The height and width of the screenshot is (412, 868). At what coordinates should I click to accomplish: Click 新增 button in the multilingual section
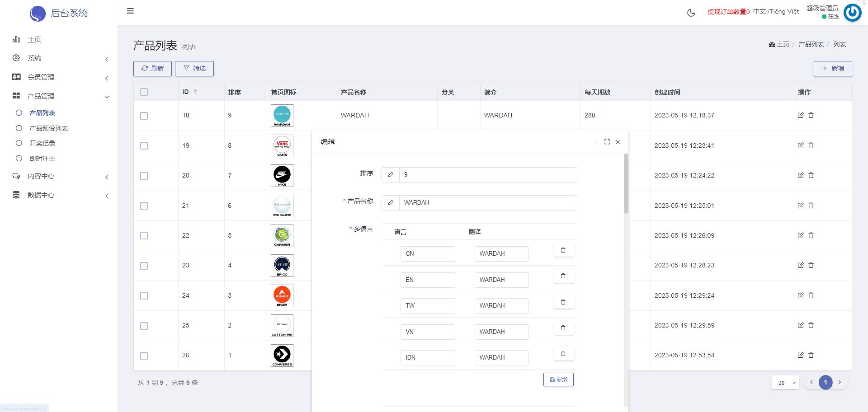point(558,380)
